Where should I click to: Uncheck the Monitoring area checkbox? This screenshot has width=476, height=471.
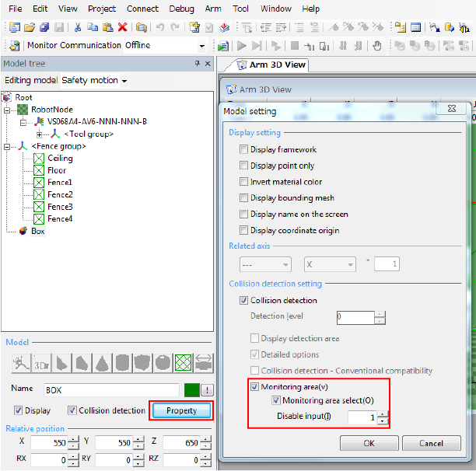coord(254,386)
